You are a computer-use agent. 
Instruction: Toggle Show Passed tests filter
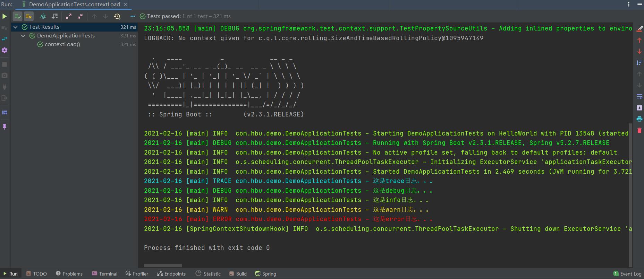(17, 16)
